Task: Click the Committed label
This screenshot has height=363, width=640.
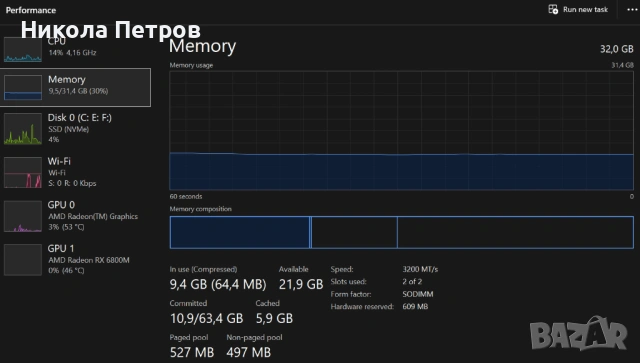Action: click(188, 303)
